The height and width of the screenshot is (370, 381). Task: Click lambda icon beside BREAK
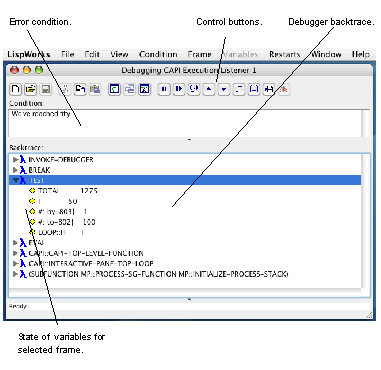click(23, 170)
